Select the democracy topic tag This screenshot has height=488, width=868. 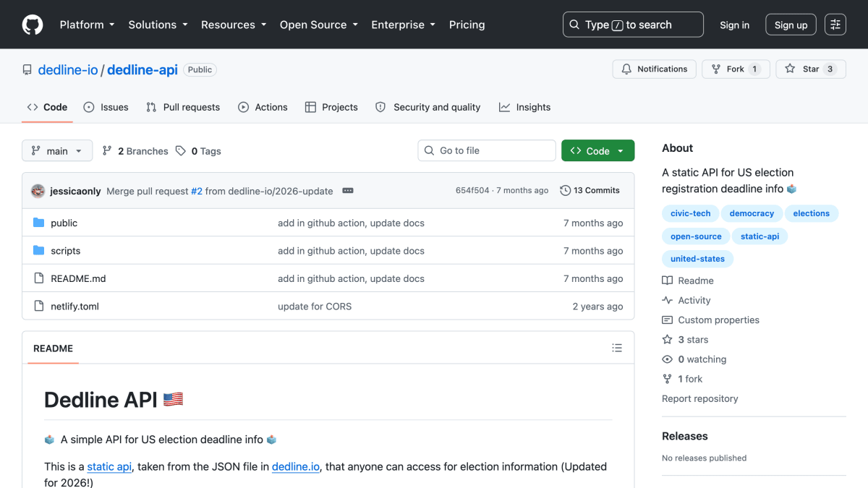[752, 213]
